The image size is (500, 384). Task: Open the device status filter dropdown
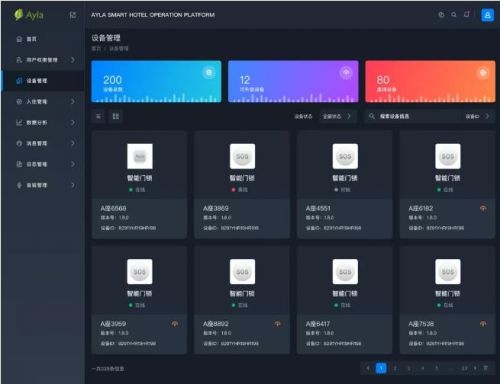click(337, 116)
